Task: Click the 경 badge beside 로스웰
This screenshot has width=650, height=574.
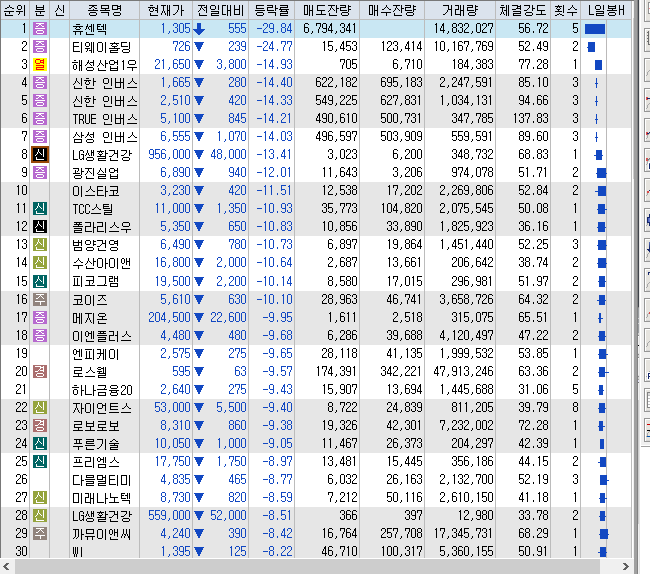Action: click(40, 371)
